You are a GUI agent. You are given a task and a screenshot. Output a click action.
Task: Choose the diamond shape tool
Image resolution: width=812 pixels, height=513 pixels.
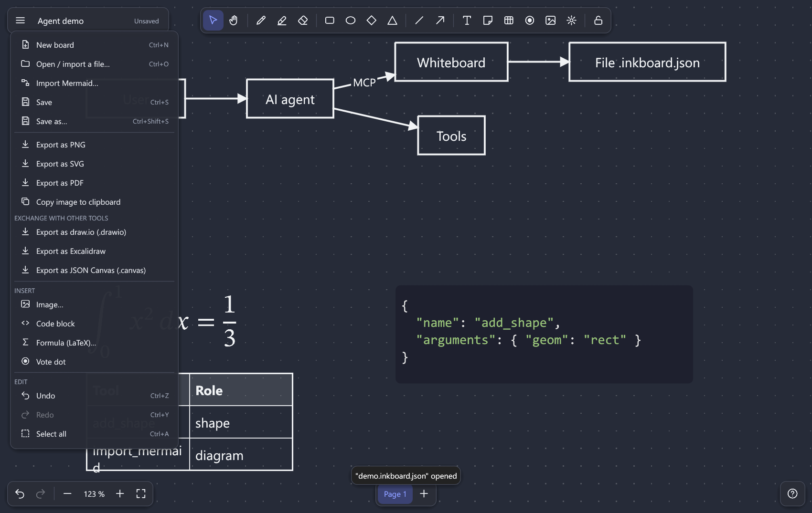click(371, 21)
